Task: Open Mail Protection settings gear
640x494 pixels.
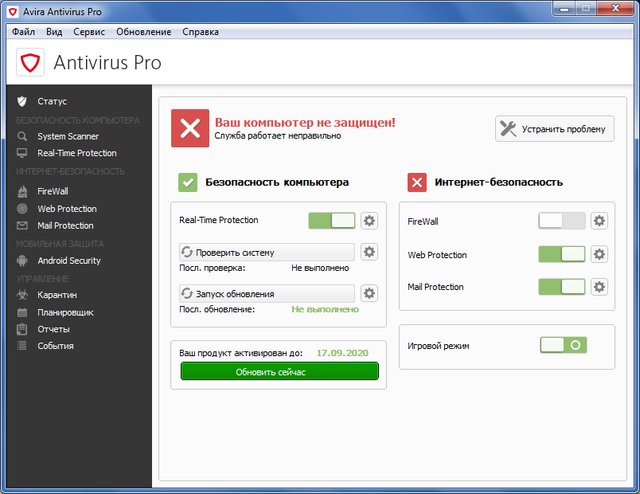Action: click(x=599, y=287)
